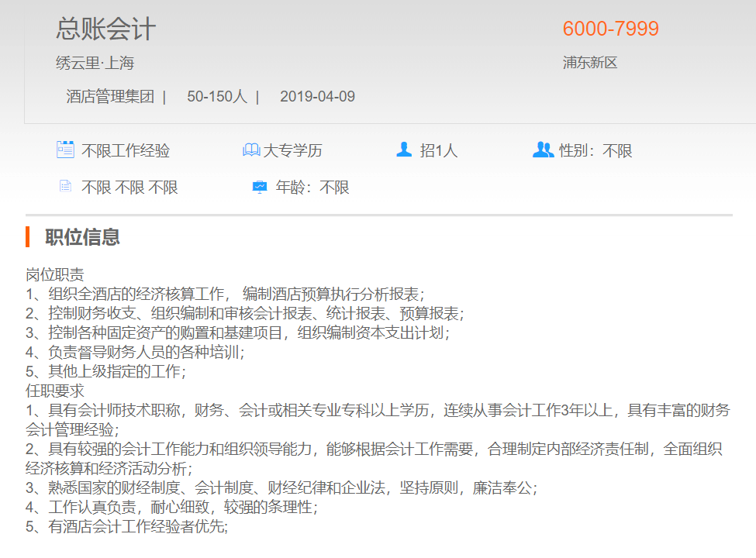Click the monitor icon beside 年龄：不限

[x=260, y=188]
